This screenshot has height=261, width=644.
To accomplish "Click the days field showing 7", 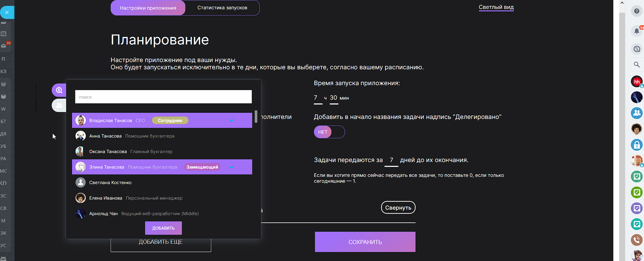I will [x=391, y=160].
